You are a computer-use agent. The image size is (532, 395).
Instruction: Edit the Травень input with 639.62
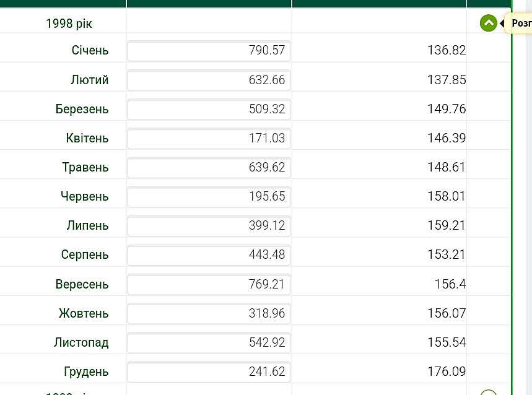(209, 167)
